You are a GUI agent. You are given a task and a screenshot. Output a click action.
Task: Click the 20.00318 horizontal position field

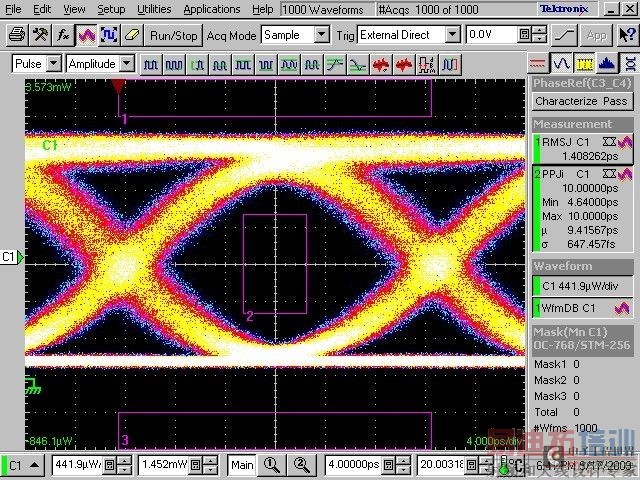click(x=442, y=464)
